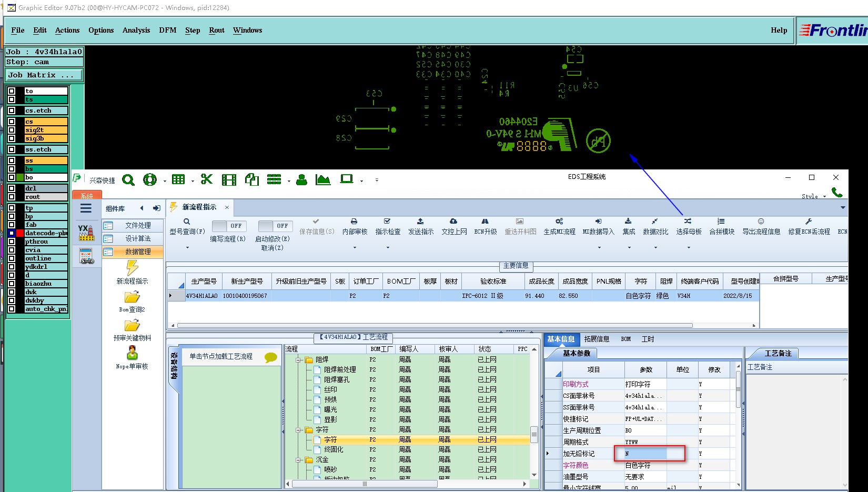Click the area chart icon in EDS toolbar
Image resolution: width=868 pixels, height=492 pixels.
[323, 180]
